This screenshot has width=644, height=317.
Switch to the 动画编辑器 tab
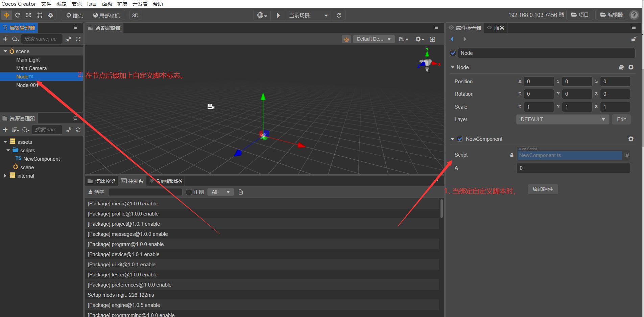point(169,181)
